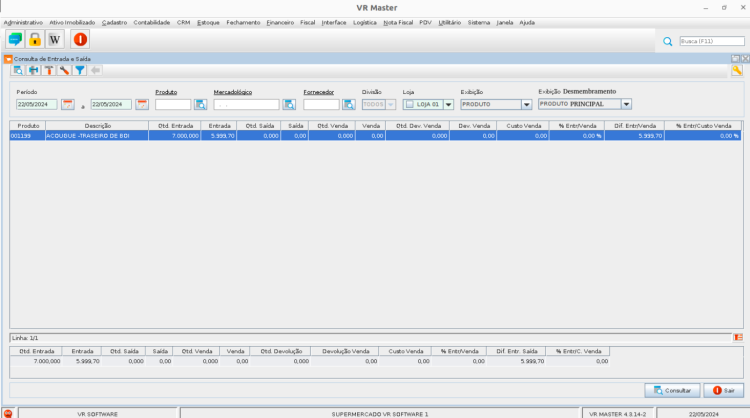Open the W toolbar icon
Screen dimensions: 750x418
(55, 39)
